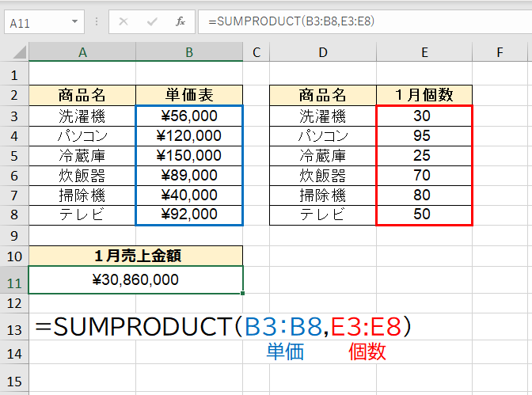Click the Insert Function fx icon

coord(180,21)
